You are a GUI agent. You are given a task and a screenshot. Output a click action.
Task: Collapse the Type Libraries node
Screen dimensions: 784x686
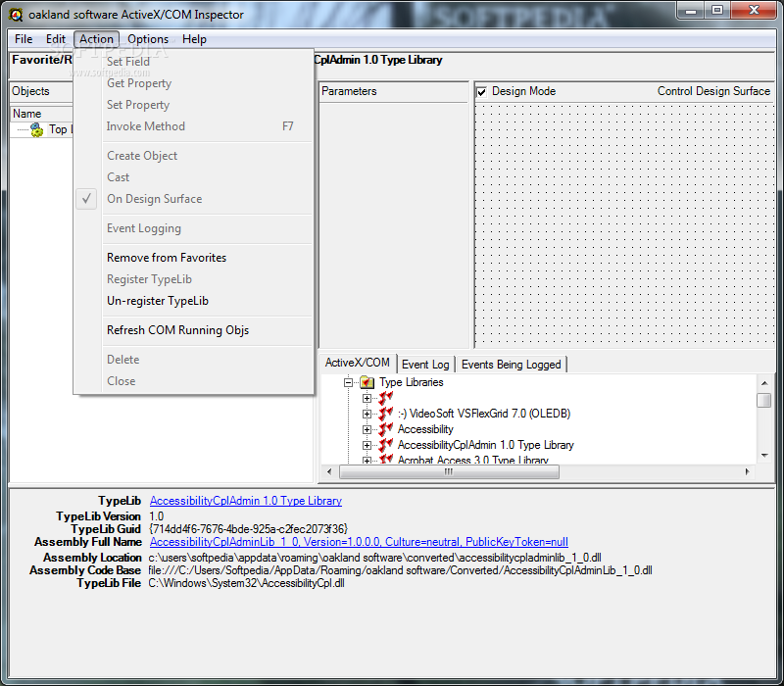(x=349, y=383)
